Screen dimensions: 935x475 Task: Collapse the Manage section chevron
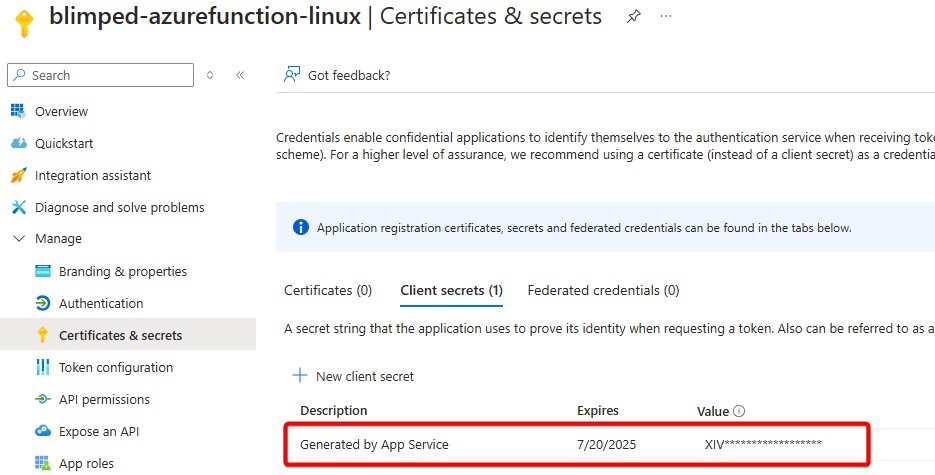pos(19,238)
